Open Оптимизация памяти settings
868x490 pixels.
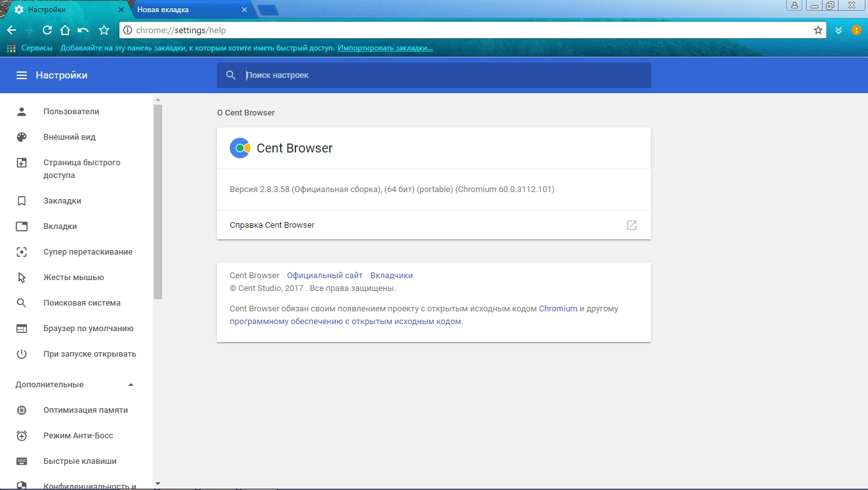86,410
